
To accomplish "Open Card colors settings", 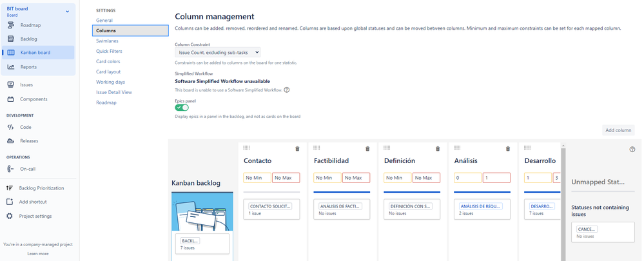I will click(x=108, y=62).
